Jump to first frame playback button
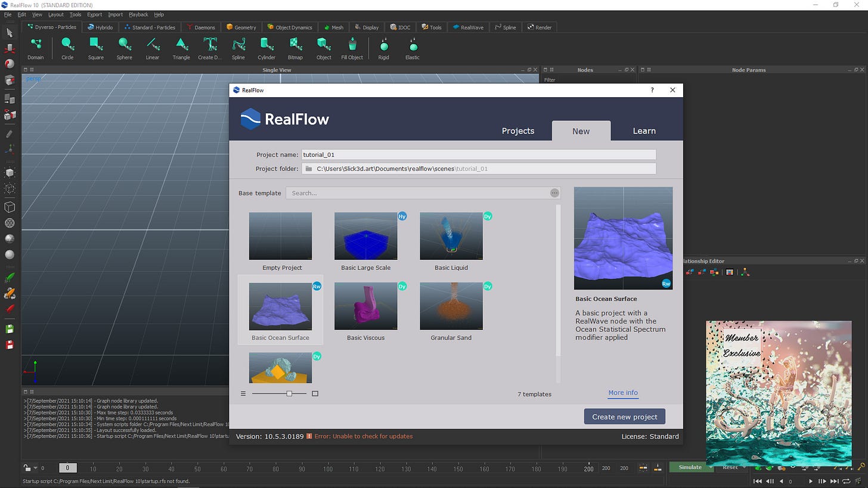868x488 pixels. pos(758,481)
